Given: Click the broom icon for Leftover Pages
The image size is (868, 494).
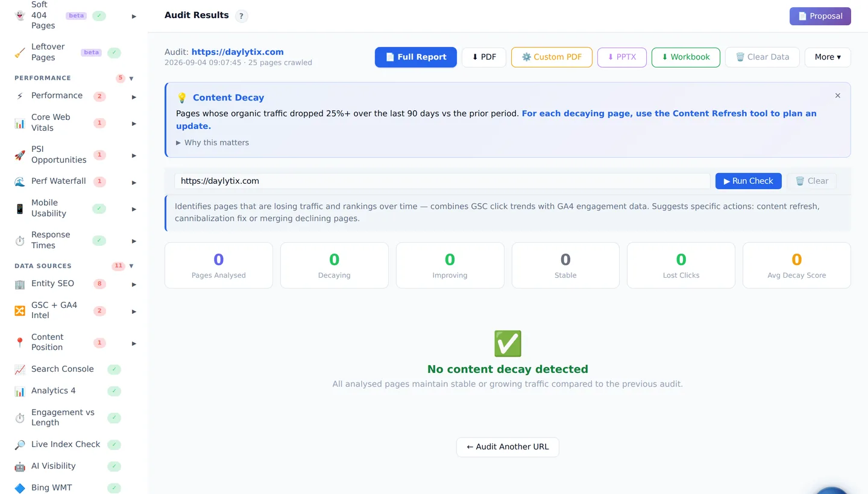Looking at the screenshot, I should [20, 52].
